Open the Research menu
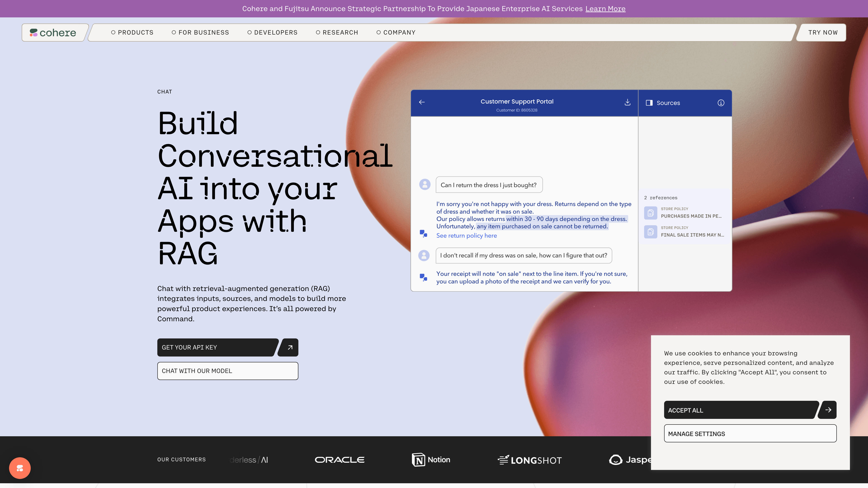 coord(337,32)
